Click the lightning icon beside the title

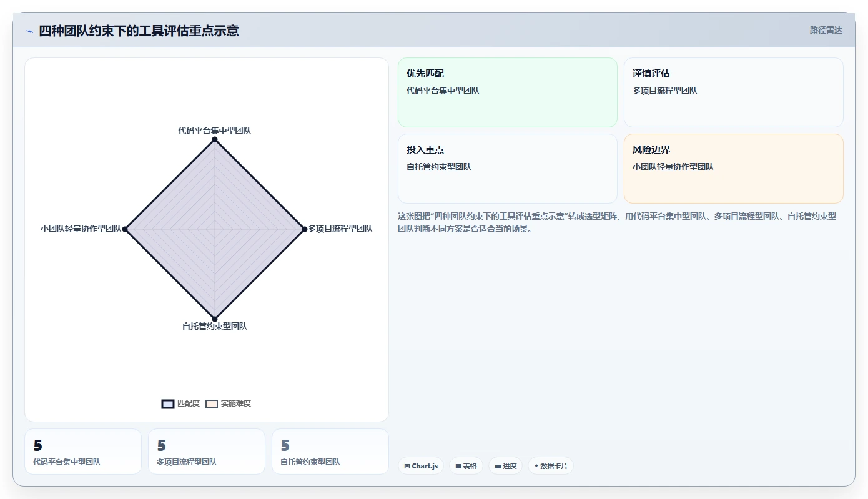(29, 31)
